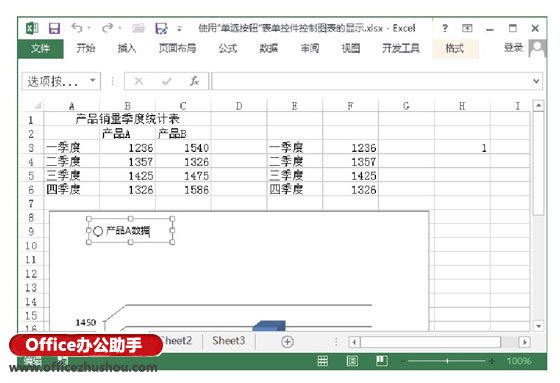Click inside the formula bar input
The height and width of the screenshot is (383, 560).
click(371, 81)
